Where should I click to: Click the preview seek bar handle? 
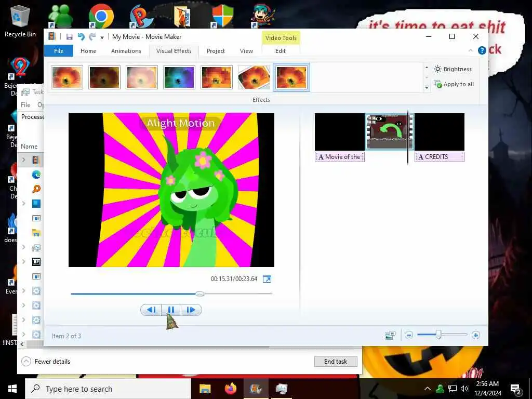(200, 294)
